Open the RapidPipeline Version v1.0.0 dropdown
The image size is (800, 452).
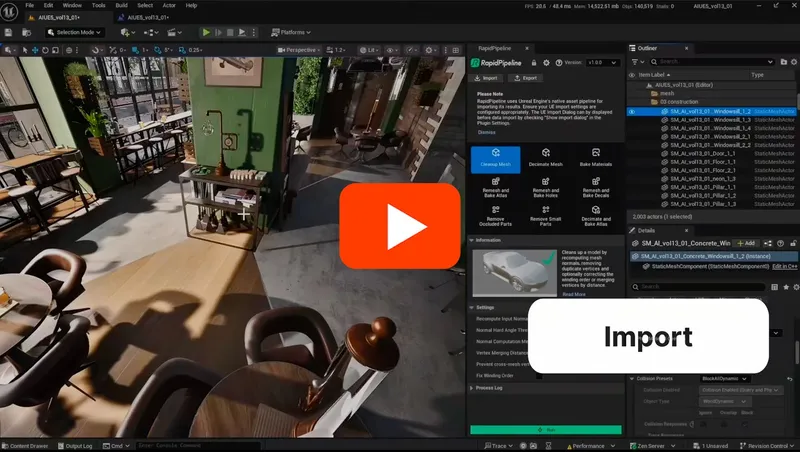tap(603, 63)
